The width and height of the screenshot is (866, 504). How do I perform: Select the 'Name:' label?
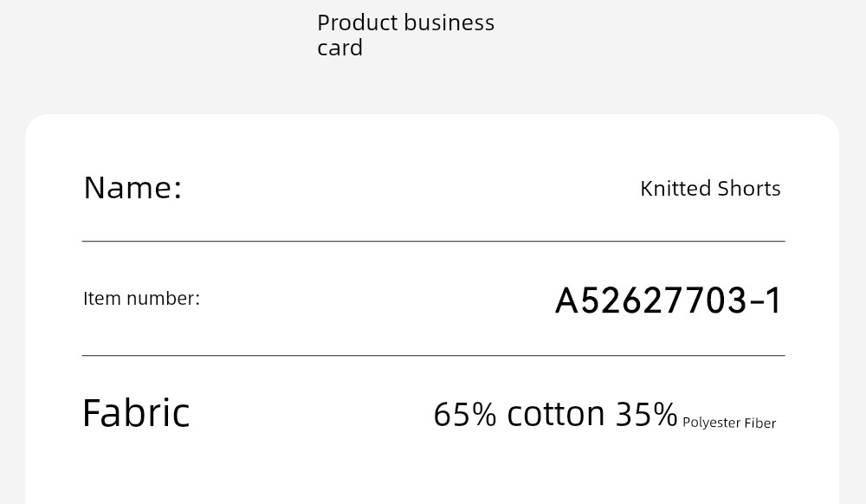click(x=132, y=188)
